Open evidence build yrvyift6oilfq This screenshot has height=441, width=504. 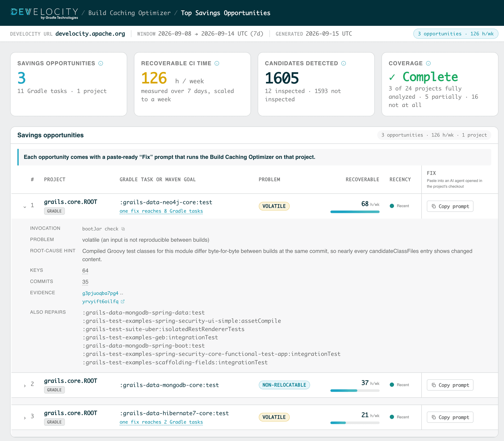click(x=100, y=302)
